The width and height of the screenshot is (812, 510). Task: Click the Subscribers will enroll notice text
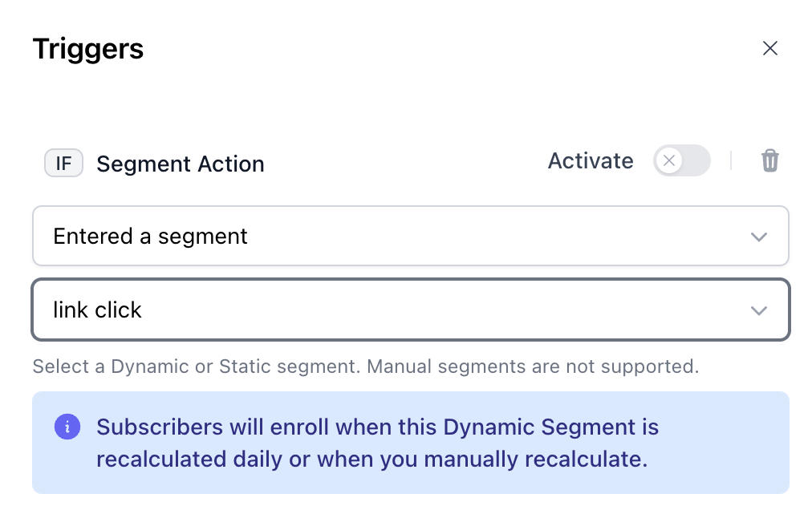[377, 427]
